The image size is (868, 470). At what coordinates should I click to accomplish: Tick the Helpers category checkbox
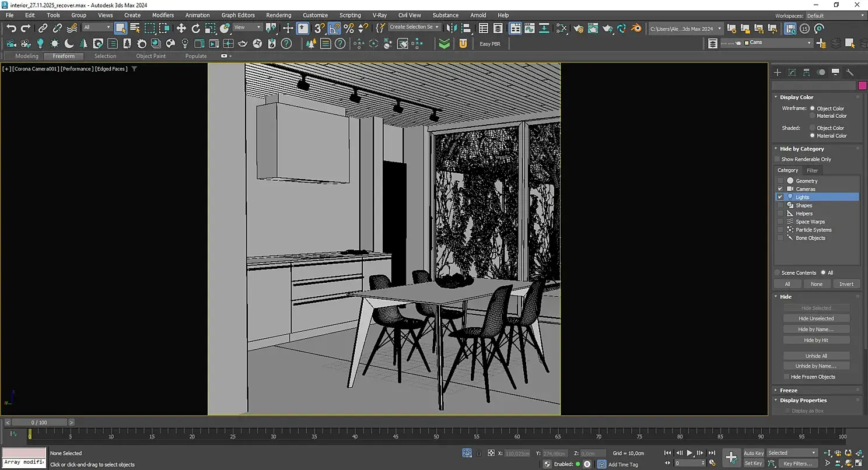point(780,213)
